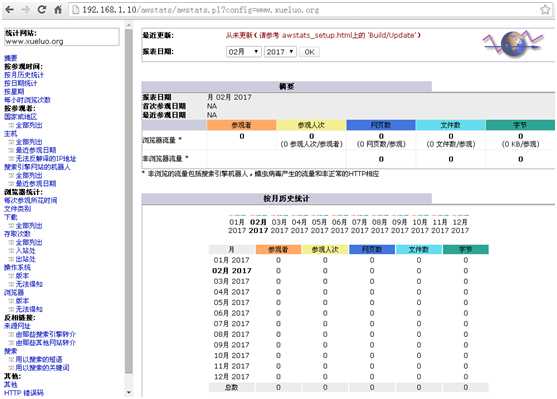This screenshot has width=557, height=399.
Task: Open the 用以搜索的关键词 link
Action: (x=42, y=368)
